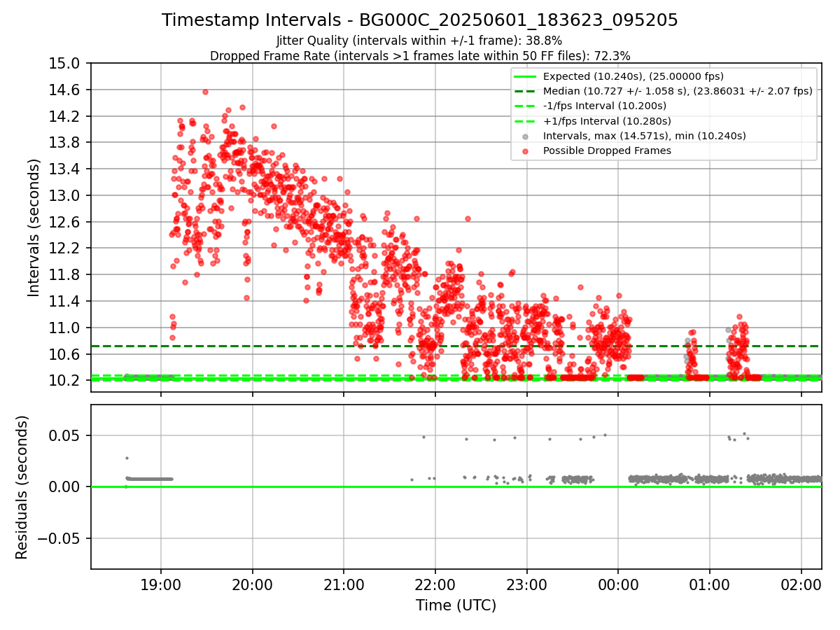Click the 02:00 x-axis tick label
The height and width of the screenshot is (630, 840).
[x=801, y=584]
